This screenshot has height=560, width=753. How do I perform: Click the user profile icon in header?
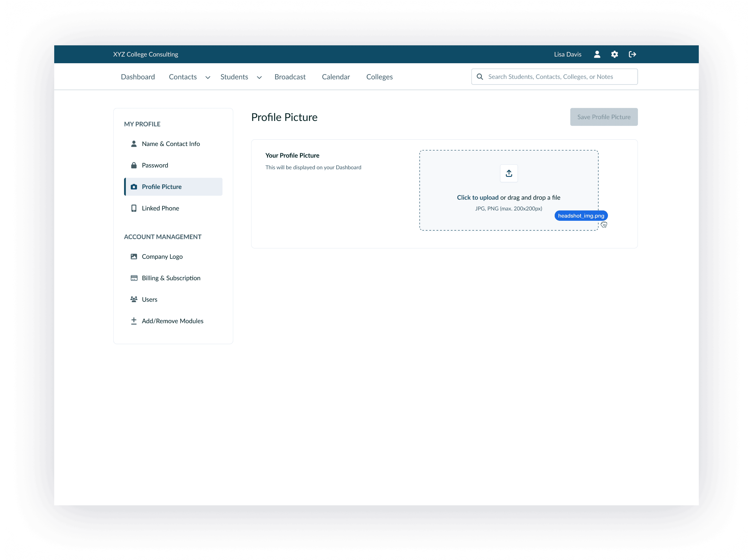(x=597, y=54)
